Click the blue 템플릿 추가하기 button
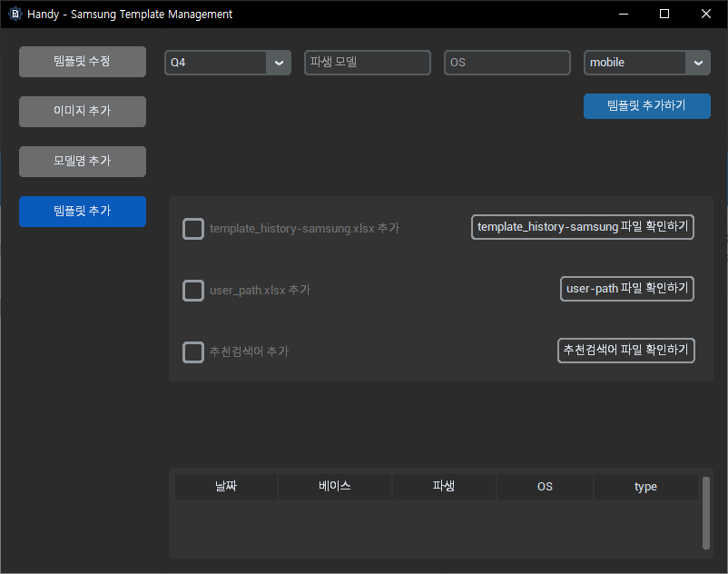This screenshot has width=728, height=574. [x=646, y=106]
